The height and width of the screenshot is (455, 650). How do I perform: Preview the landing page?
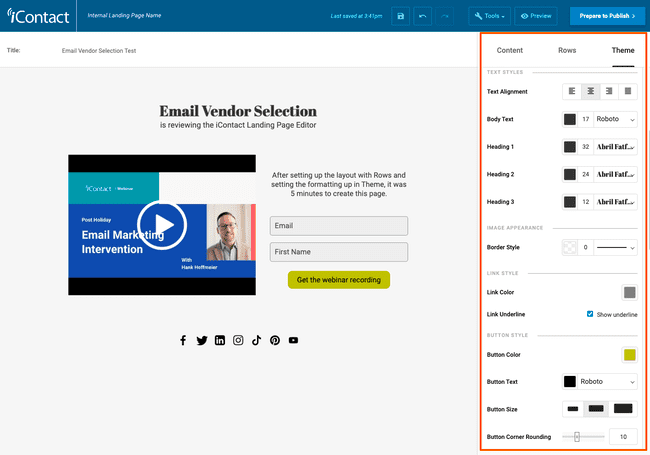pos(536,16)
